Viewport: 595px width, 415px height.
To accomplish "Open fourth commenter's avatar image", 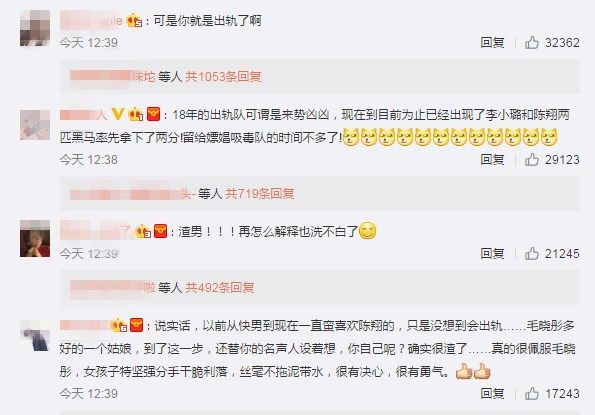I will point(35,335).
